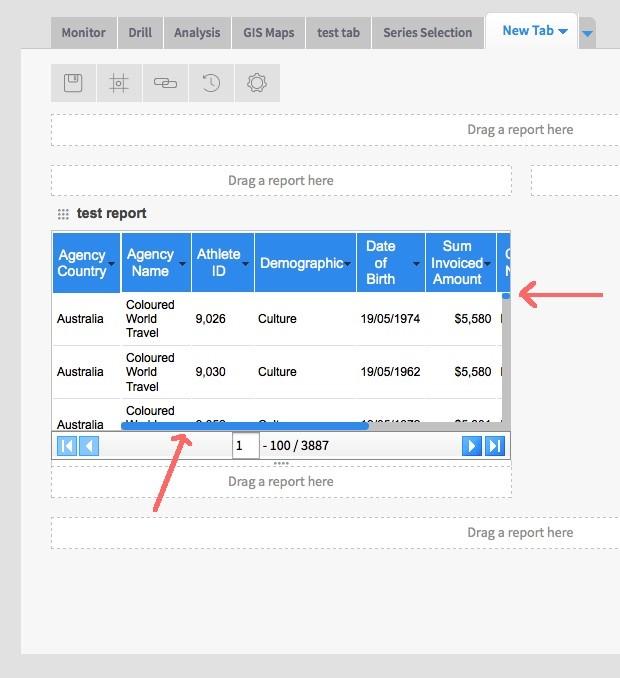Click the vertical scrollbar of the report

pyautogui.click(x=506, y=361)
